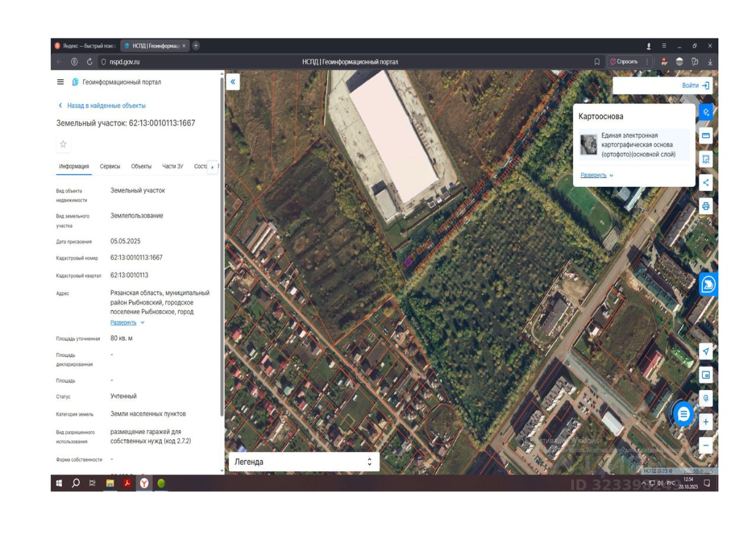Toggle the overview mini-map button

[705, 375]
